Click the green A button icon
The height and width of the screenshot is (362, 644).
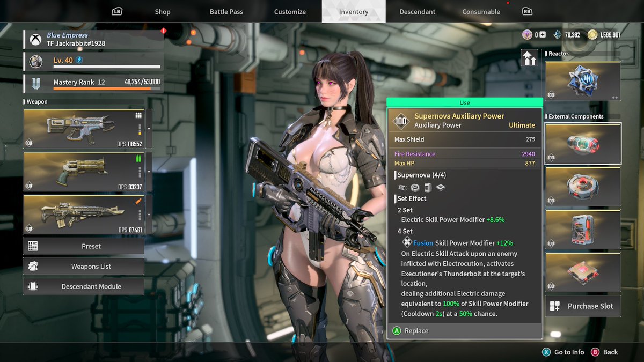click(397, 331)
